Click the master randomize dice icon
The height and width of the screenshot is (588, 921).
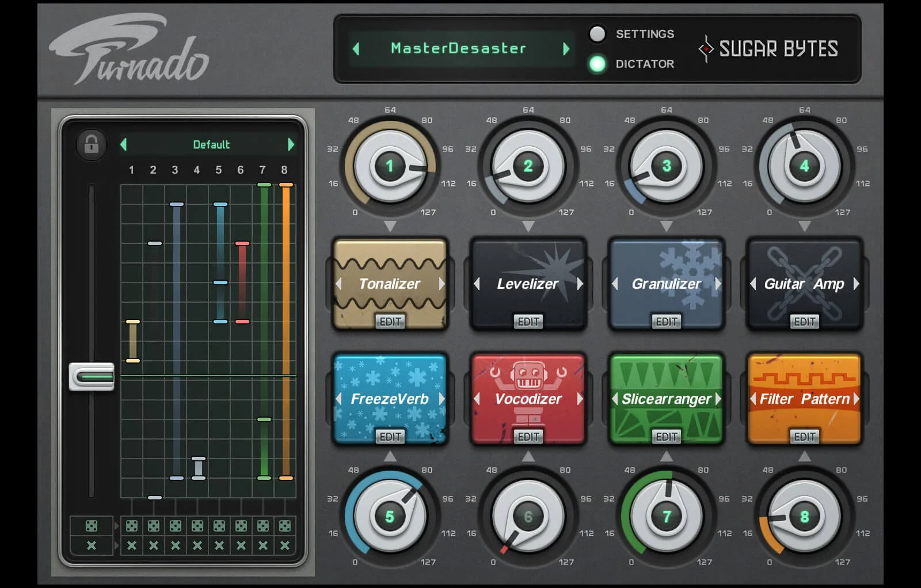[x=91, y=526]
